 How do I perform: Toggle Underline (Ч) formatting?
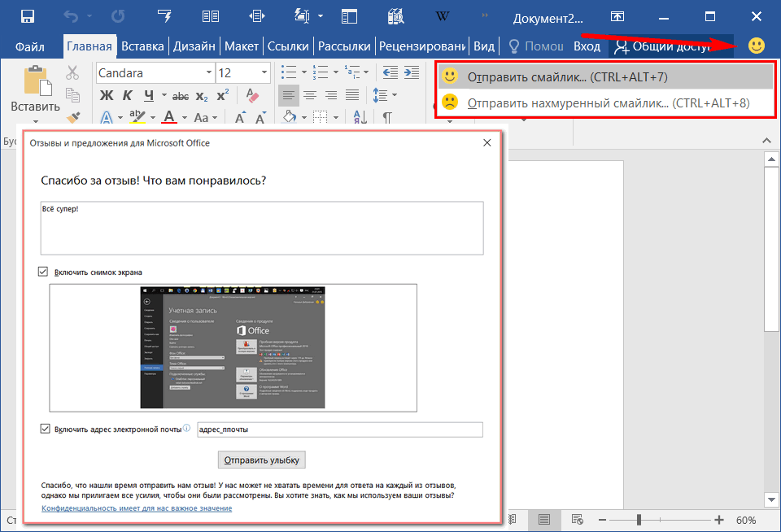(x=149, y=95)
